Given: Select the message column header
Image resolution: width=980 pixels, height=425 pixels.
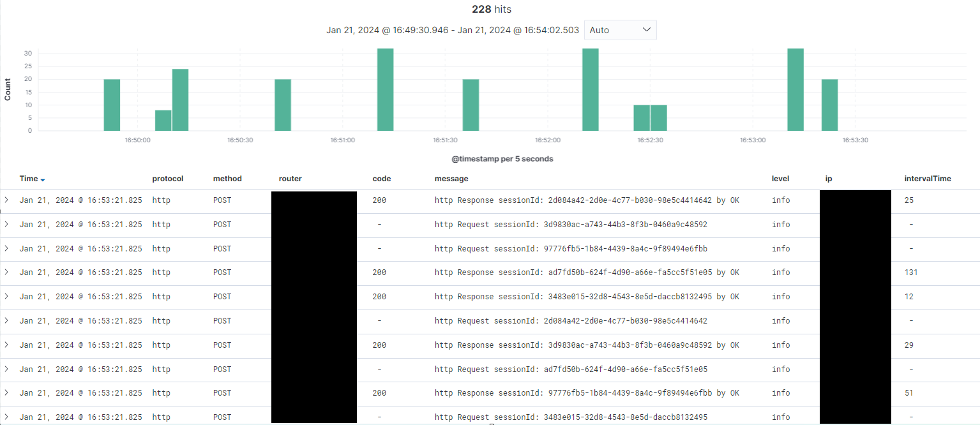Looking at the screenshot, I should tap(451, 179).
